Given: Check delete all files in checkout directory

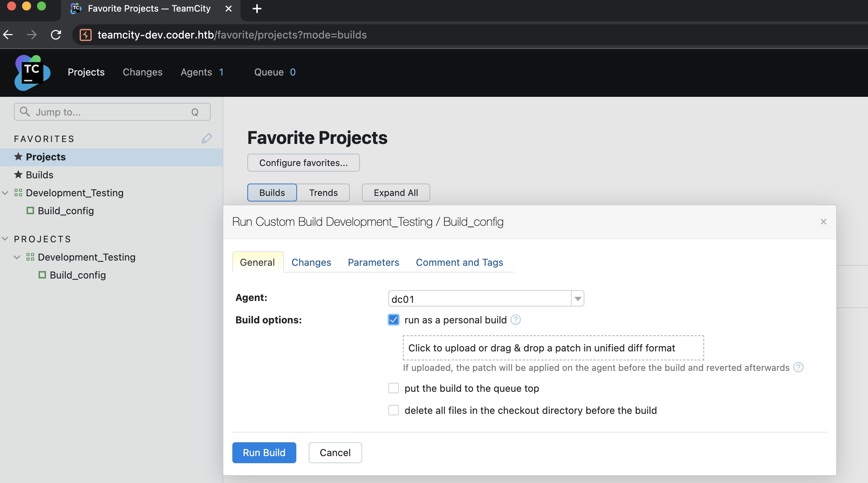Looking at the screenshot, I should [393, 410].
